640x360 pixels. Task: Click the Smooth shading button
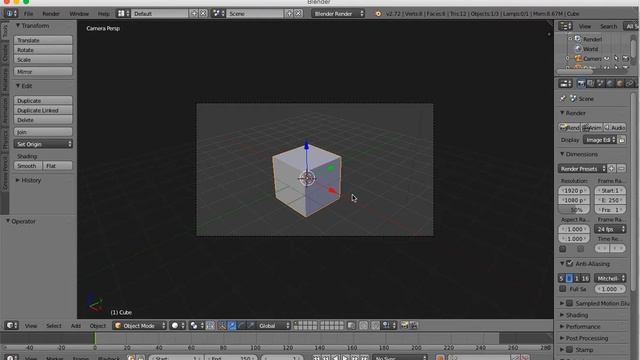click(28, 166)
